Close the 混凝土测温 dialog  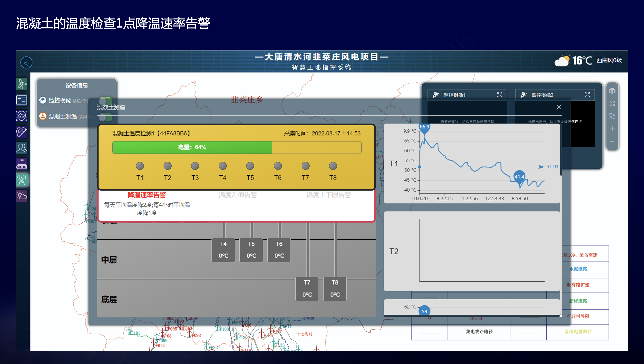tap(559, 107)
